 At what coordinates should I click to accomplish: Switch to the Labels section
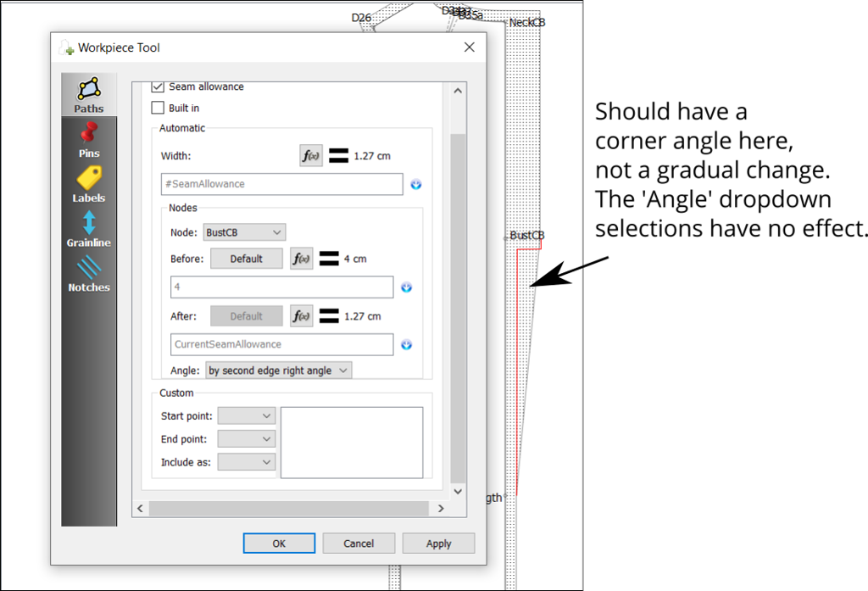[88, 184]
